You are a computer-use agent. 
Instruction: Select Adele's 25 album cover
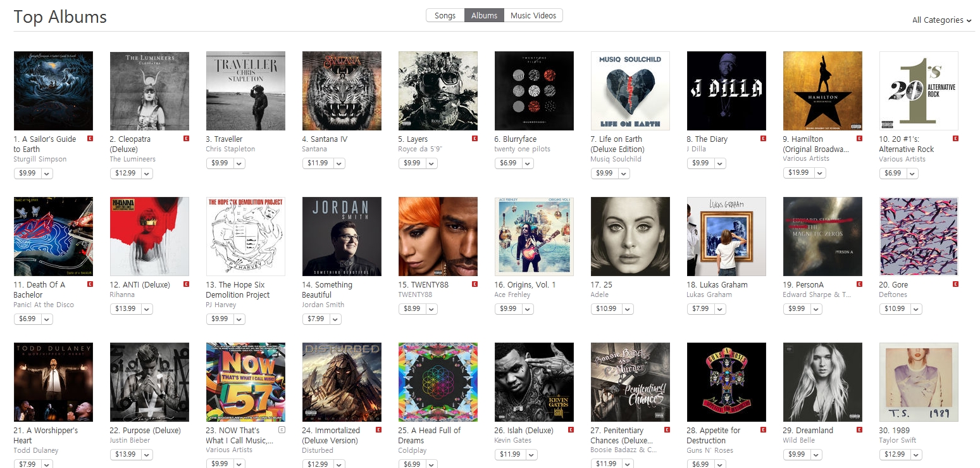(630, 236)
